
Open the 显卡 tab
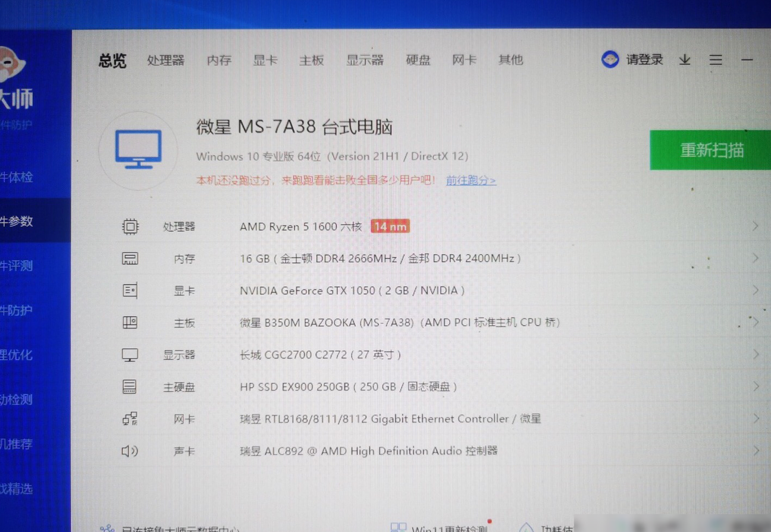(x=265, y=60)
